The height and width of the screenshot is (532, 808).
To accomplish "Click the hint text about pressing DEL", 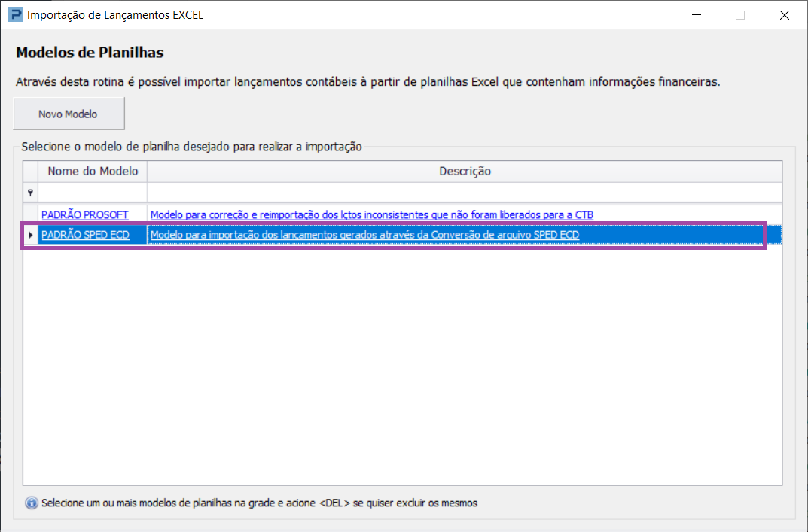I will coord(259,503).
